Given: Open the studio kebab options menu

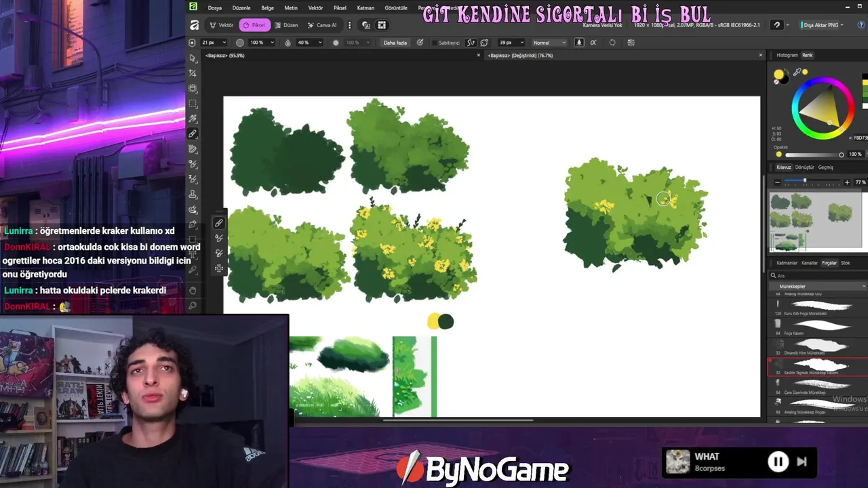Looking at the screenshot, I should 350,25.
